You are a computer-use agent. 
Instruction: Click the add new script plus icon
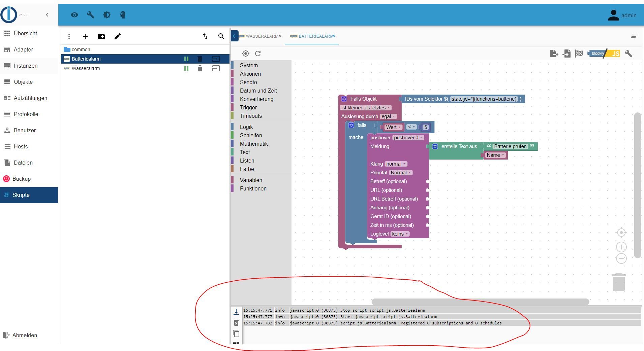coord(85,36)
